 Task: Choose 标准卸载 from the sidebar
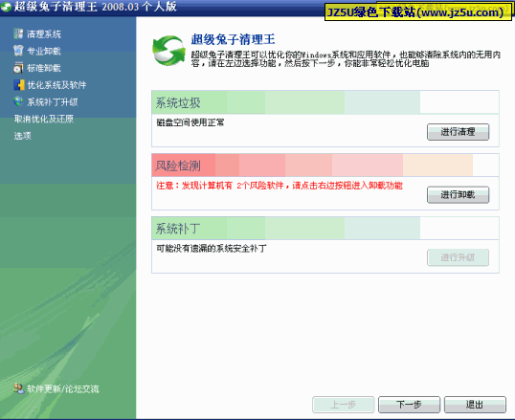pyautogui.click(x=44, y=68)
